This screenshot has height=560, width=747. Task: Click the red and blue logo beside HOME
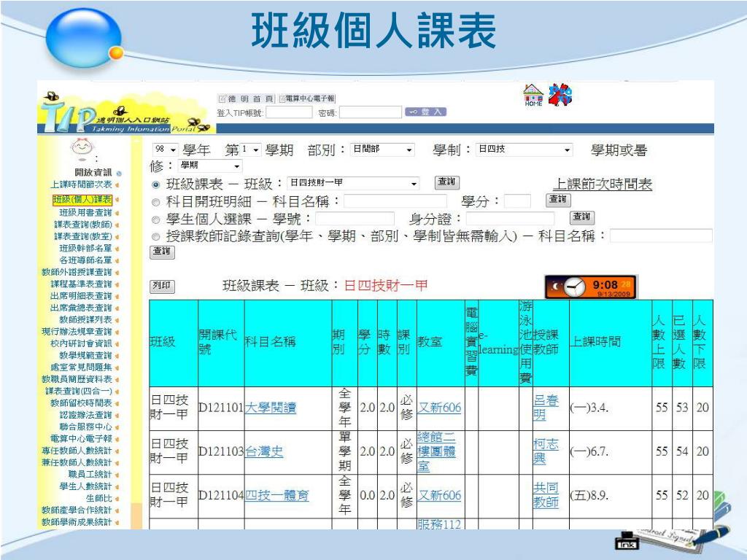click(x=560, y=95)
